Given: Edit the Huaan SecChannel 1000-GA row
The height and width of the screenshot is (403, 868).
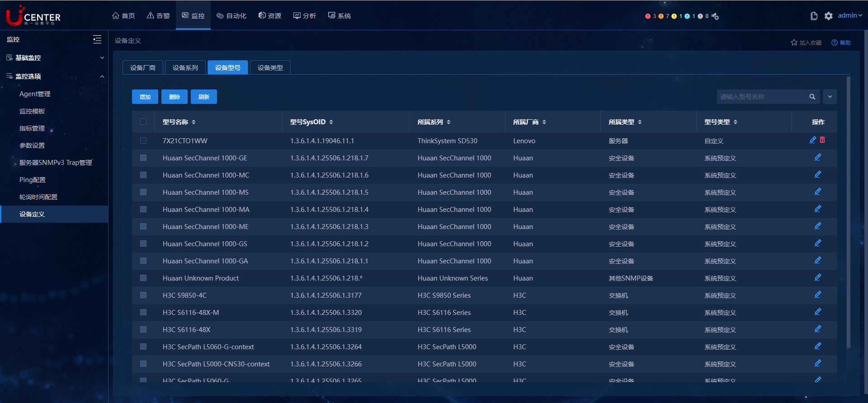Looking at the screenshot, I should coord(818,260).
